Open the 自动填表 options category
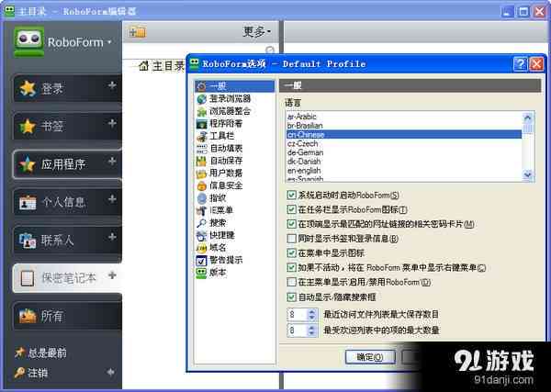 [x=219, y=148]
